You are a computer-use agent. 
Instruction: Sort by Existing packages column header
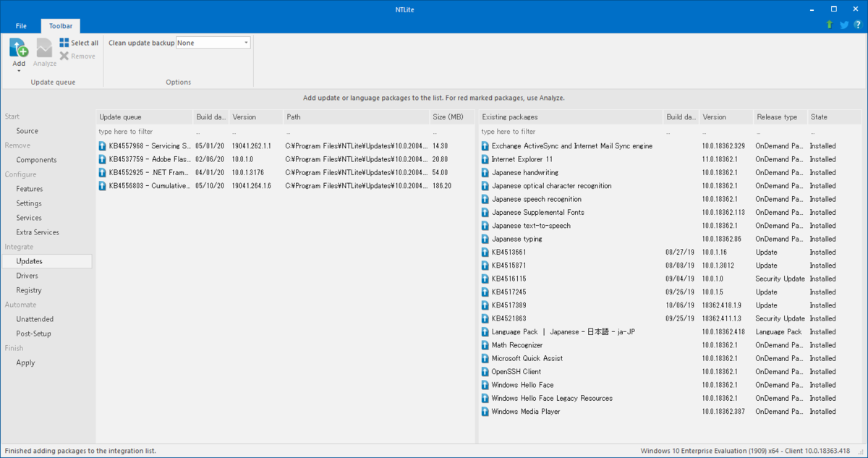point(571,116)
